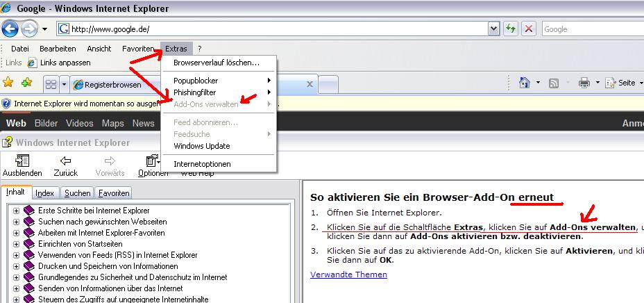The height and width of the screenshot is (303, 644).
Task: Click the Google search input field
Action: 590,29
